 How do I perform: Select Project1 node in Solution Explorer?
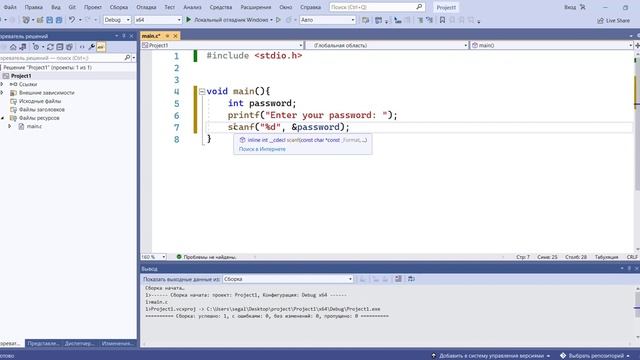tap(21, 76)
